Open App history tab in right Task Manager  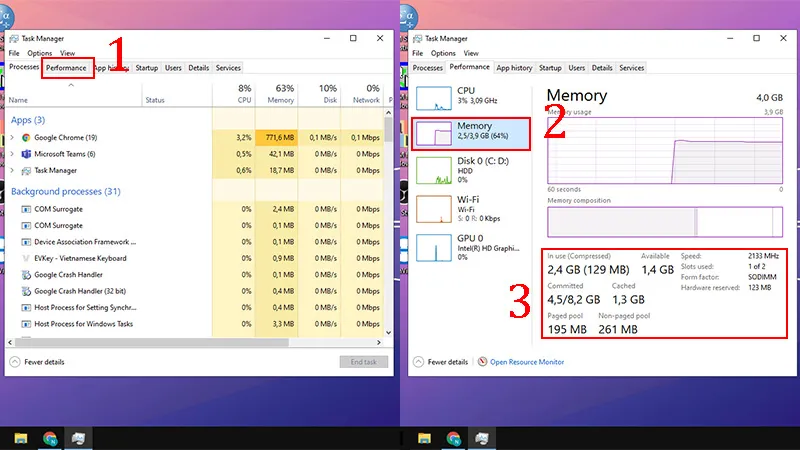click(514, 68)
